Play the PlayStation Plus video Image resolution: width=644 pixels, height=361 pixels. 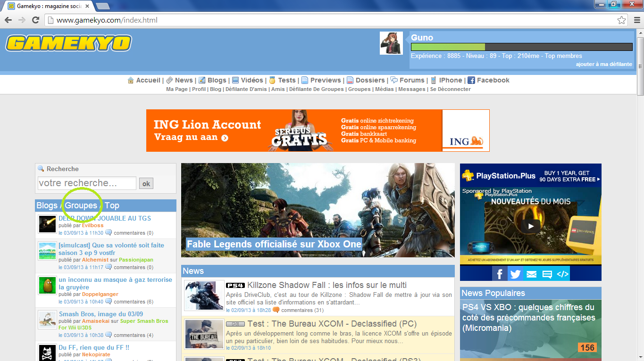531,226
